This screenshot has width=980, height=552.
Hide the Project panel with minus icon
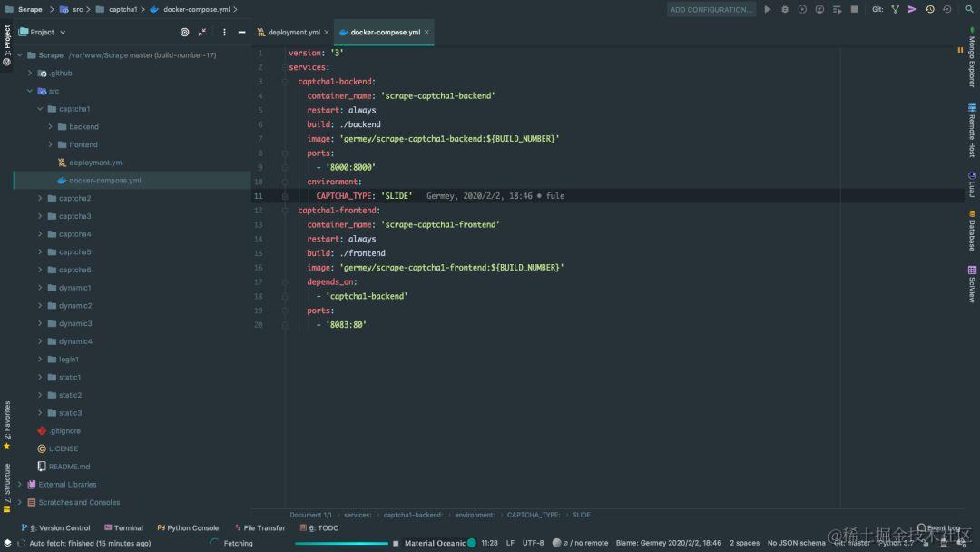coord(242,32)
